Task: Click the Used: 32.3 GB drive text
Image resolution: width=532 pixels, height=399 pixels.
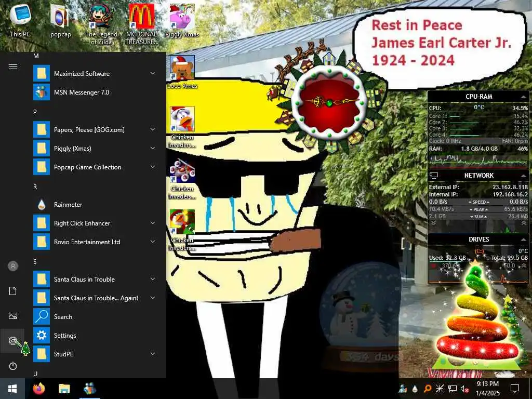Action: tap(447, 258)
